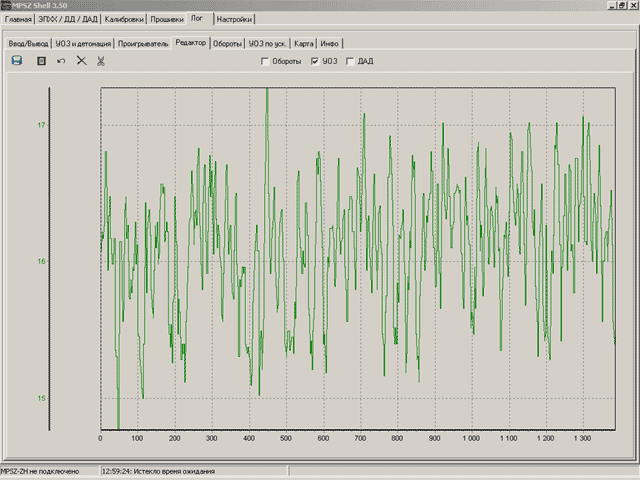This screenshot has height=480, width=640.
Task: Switch to the ЭПХХ / ДД / ДАД tab
Action: [68, 19]
